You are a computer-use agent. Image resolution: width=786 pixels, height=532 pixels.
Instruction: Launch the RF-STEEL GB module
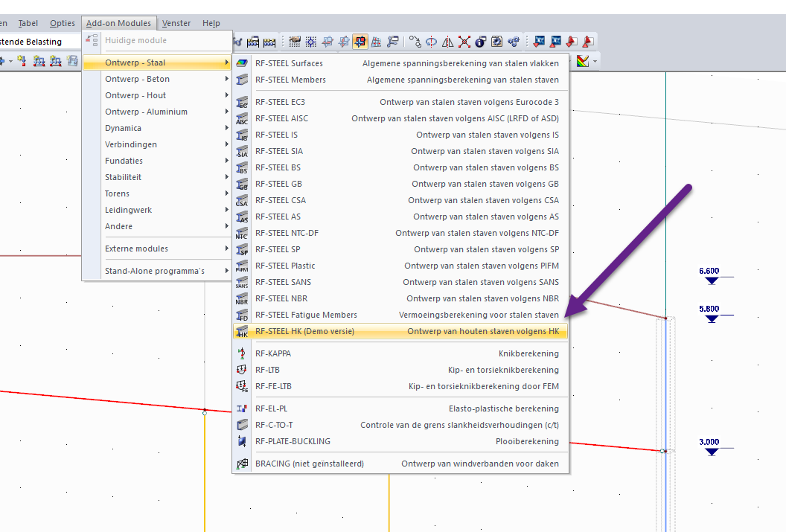(400, 184)
